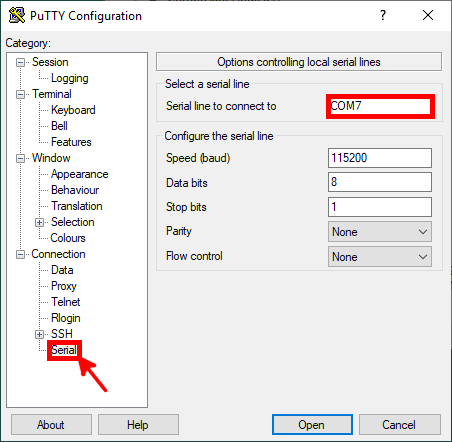Open Data settings under Connection
The width and height of the screenshot is (452, 442).
coord(62,270)
